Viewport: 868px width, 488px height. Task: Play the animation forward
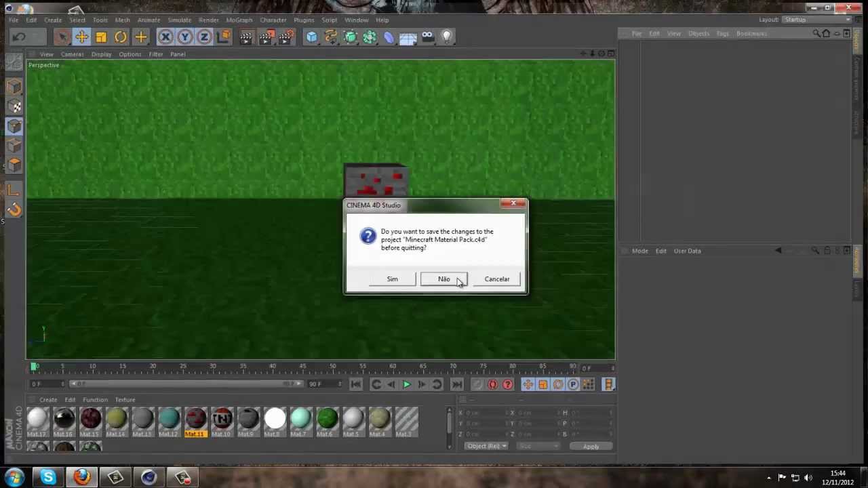point(406,384)
